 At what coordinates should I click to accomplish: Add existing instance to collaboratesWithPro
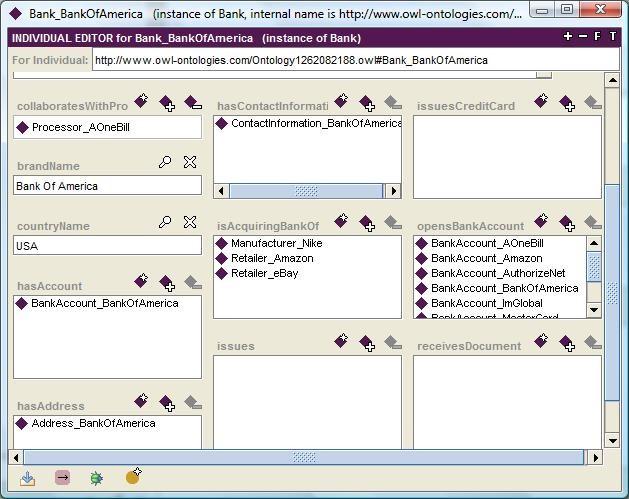[x=167, y=103]
